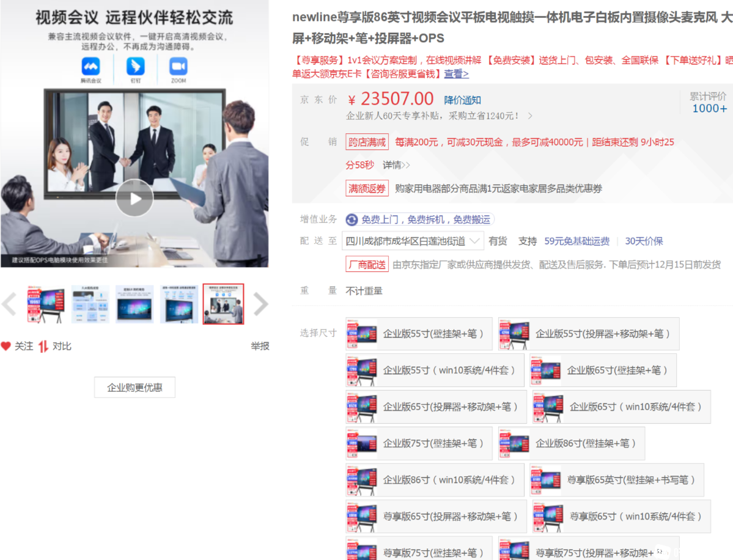Viewport: 733px width, 560px height.
Task: Select 企业版75寸(壁挂架+笔) size option
Action: pyautogui.click(x=419, y=443)
